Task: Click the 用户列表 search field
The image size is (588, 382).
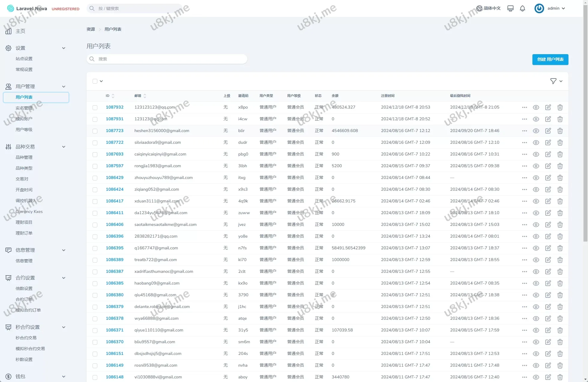Action: [x=167, y=59]
